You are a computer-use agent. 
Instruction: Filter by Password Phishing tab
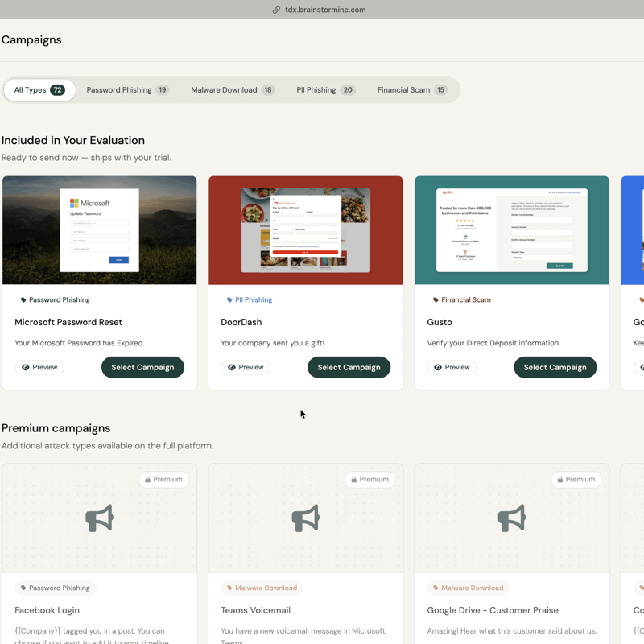[x=128, y=90]
